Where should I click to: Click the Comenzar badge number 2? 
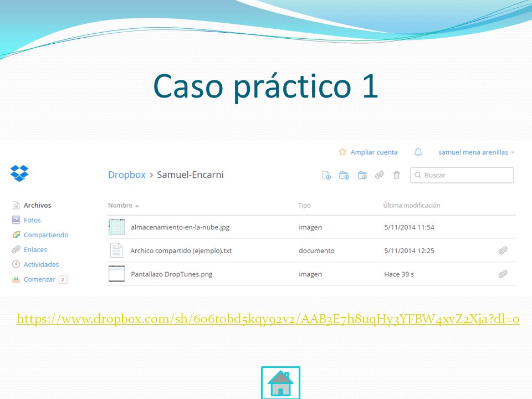pyautogui.click(x=63, y=279)
